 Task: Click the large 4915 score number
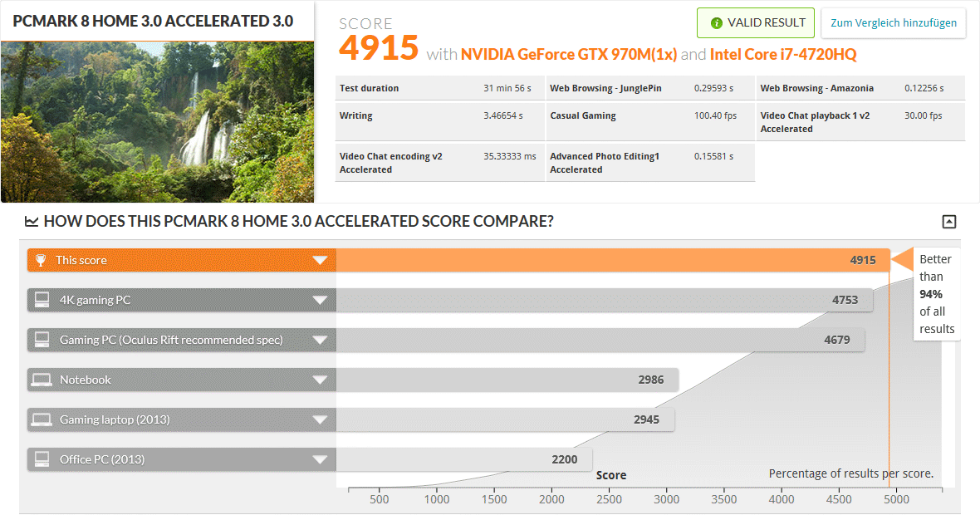(x=379, y=48)
